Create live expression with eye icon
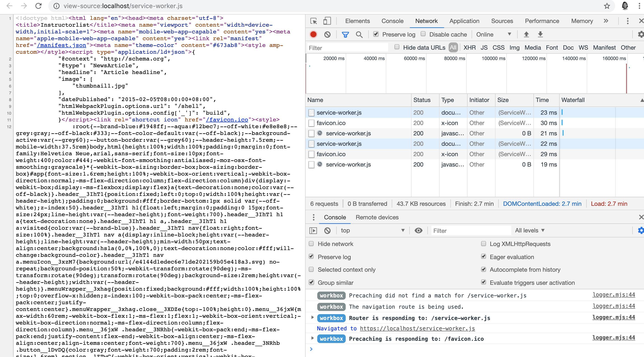644x357 pixels. point(418,230)
